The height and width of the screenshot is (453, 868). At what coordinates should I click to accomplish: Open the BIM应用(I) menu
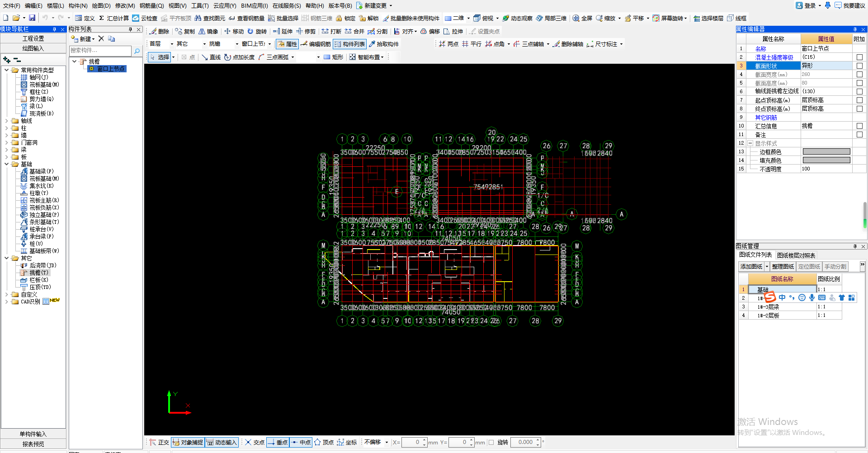(x=255, y=5)
